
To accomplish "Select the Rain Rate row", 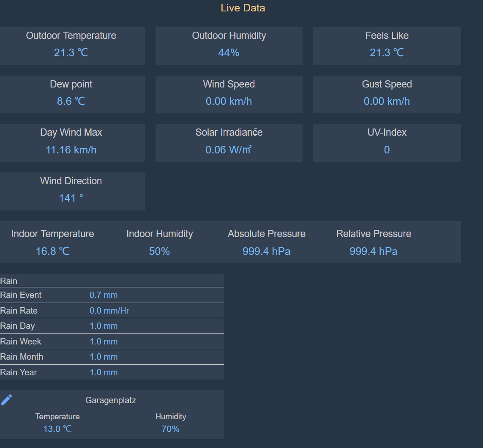I will pos(112,311).
